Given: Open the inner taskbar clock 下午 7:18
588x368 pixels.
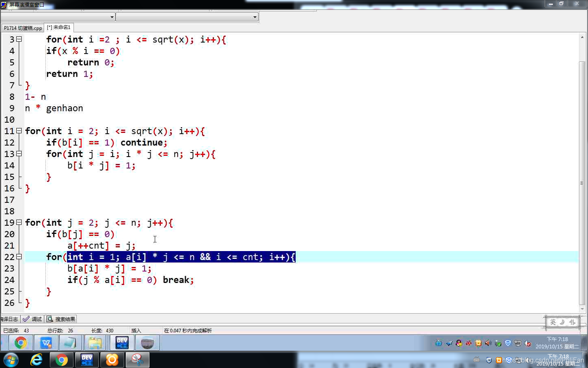Looking at the screenshot, I should pos(557,343).
